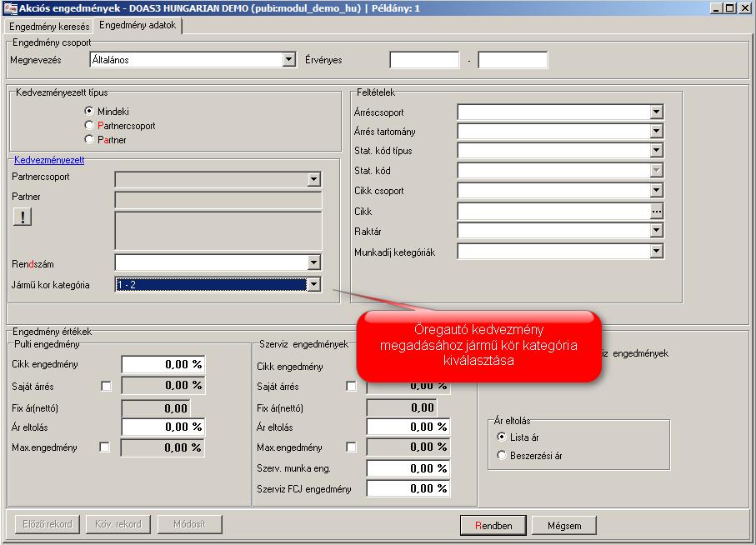The image size is (756, 545).
Task: Open the Kedvezményezett link
Action: coord(49,160)
